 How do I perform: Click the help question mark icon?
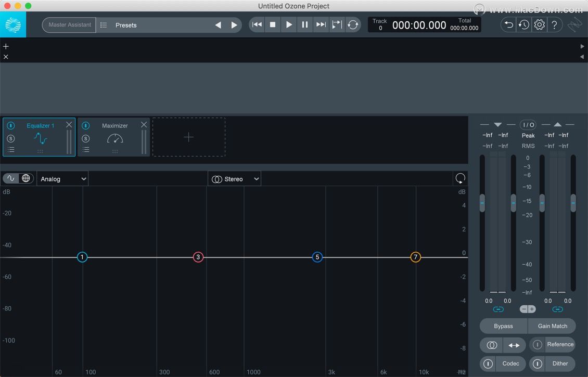point(554,24)
